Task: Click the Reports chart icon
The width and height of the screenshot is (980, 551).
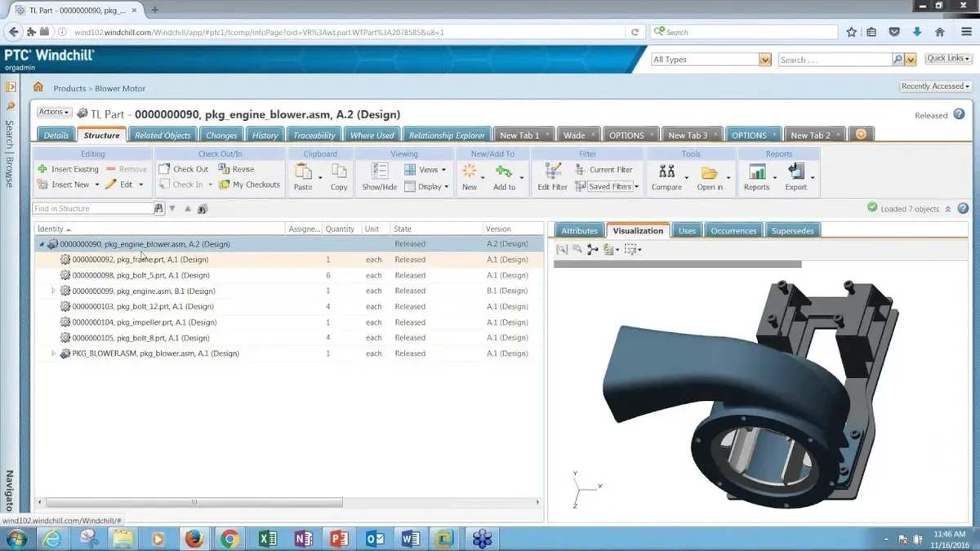Action: pos(756,172)
